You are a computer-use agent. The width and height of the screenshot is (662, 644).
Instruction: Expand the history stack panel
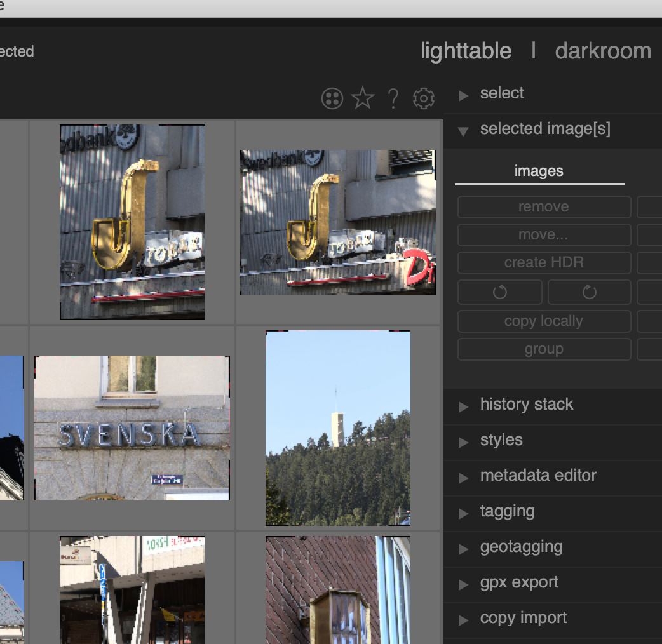[x=527, y=405]
